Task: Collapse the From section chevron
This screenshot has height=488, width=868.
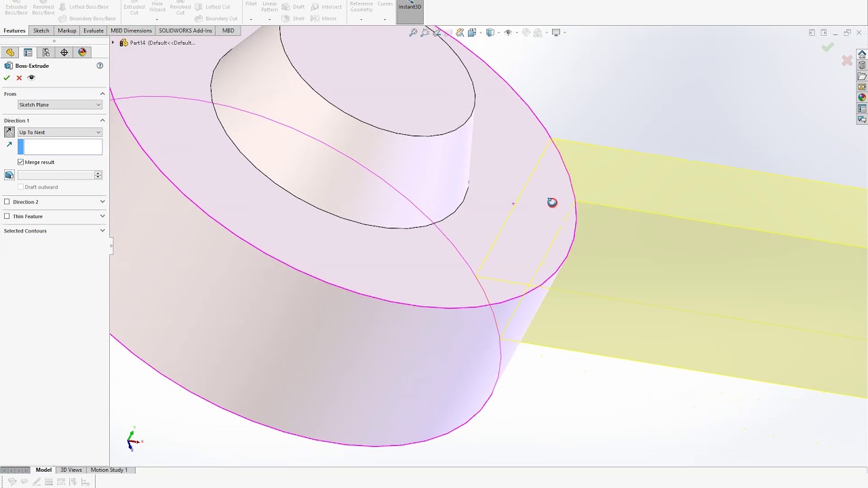Action: pyautogui.click(x=102, y=94)
